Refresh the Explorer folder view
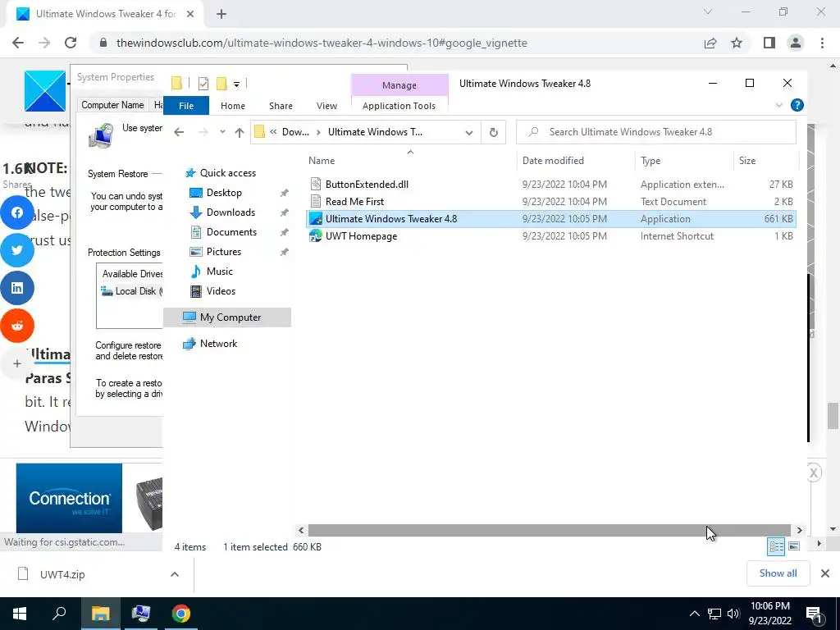This screenshot has height=630, width=840. tap(493, 132)
